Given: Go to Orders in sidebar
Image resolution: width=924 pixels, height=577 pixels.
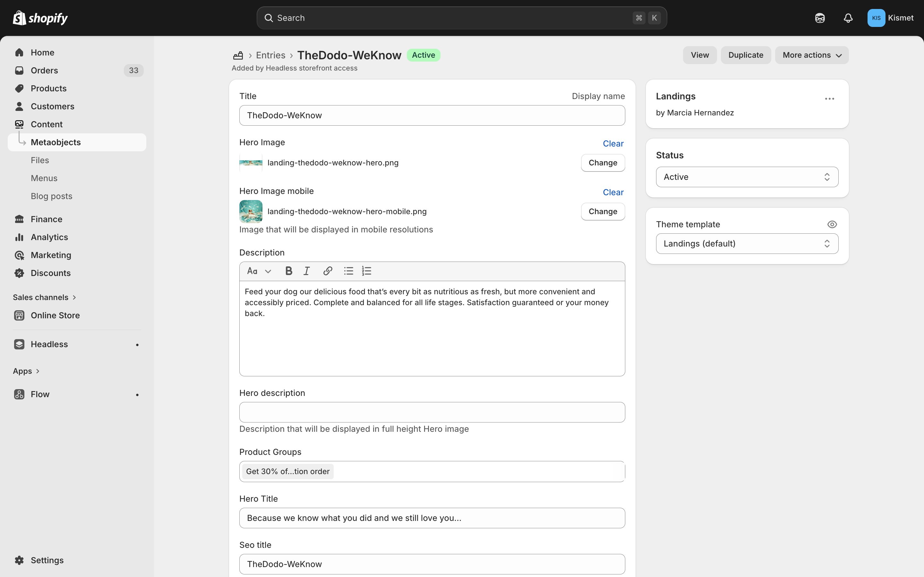Looking at the screenshot, I should click(x=44, y=71).
